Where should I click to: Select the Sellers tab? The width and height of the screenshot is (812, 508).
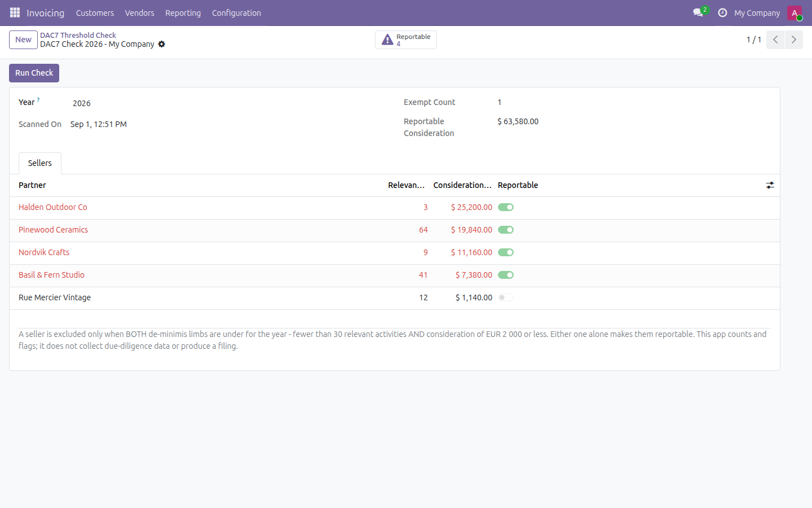pos(40,163)
